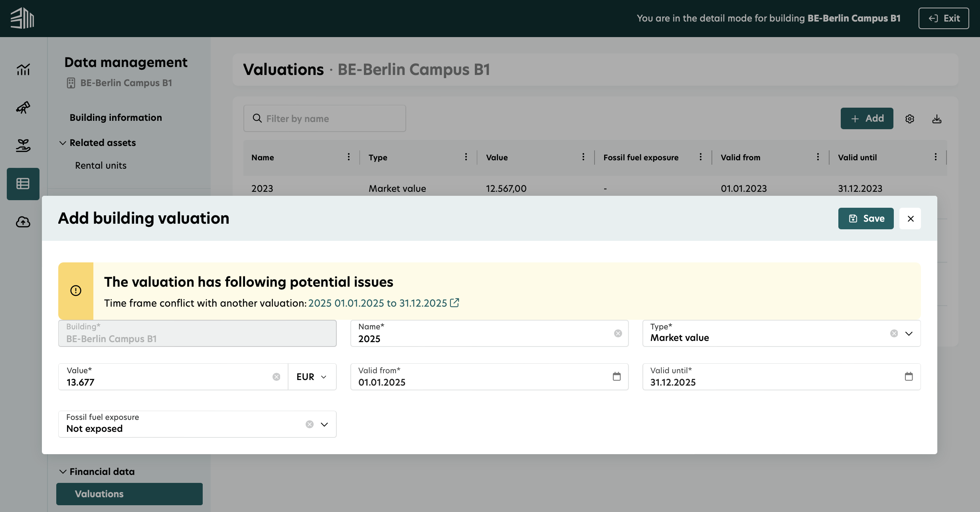Open the Rental units page

coord(101,165)
